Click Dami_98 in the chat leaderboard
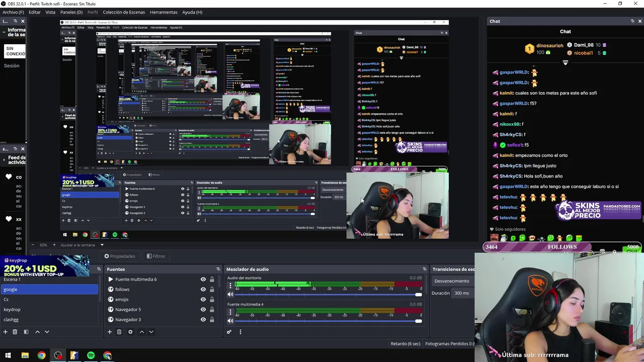 [x=584, y=45]
